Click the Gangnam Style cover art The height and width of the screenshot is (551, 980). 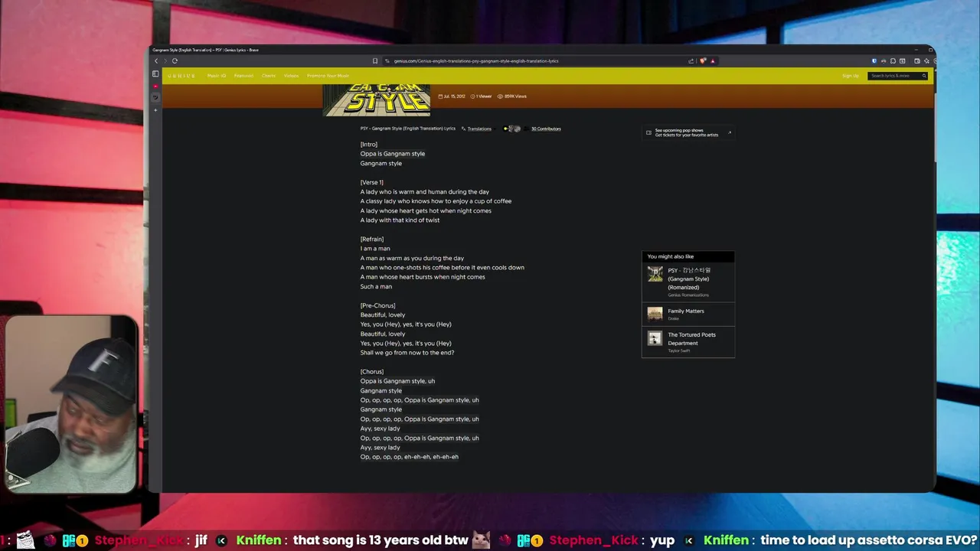376,99
